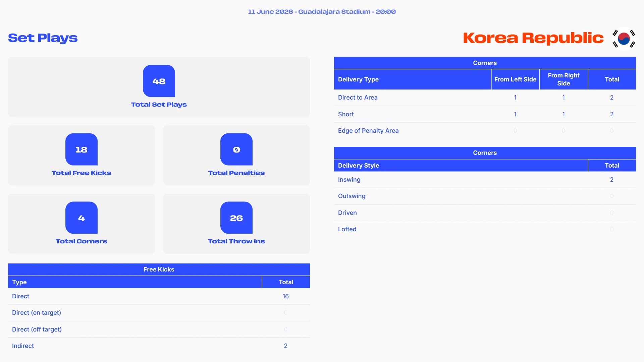Viewport: 644px width, 362px height.
Task: Select the Lofted row label
Action: pyautogui.click(x=347, y=229)
